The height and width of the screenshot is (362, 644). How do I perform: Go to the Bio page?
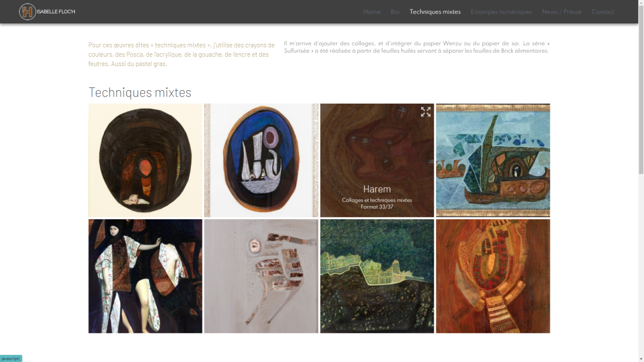pos(395,12)
